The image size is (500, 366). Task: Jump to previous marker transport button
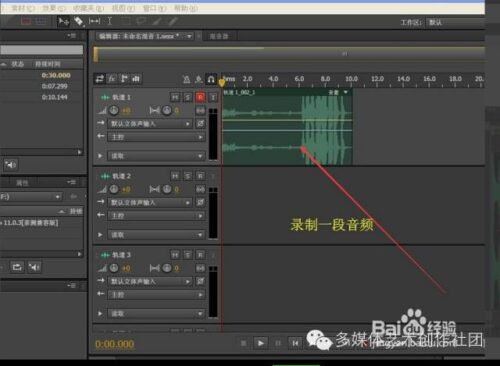tap(295, 343)
